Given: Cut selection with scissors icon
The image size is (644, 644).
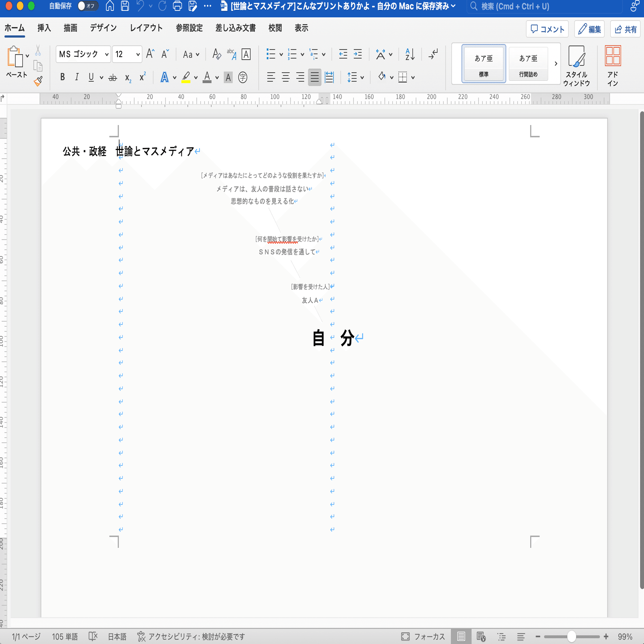Looking at the screenshot, I should (38, 51).
